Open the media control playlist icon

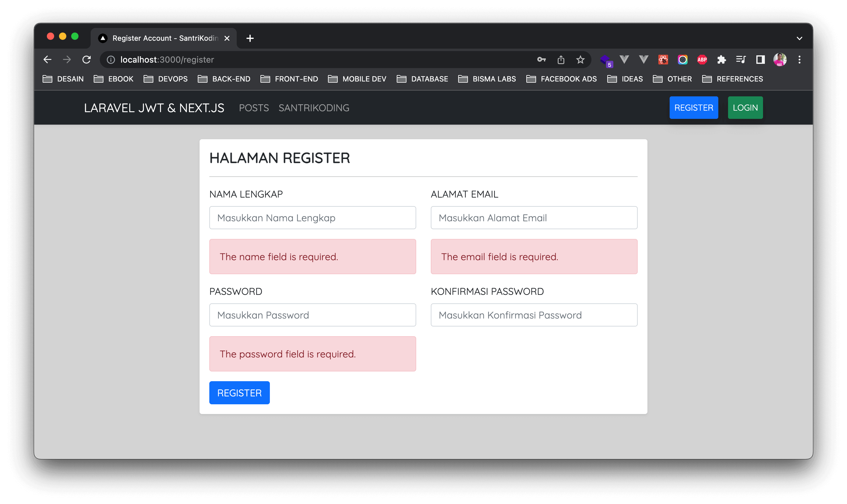[x=741, y=60]
